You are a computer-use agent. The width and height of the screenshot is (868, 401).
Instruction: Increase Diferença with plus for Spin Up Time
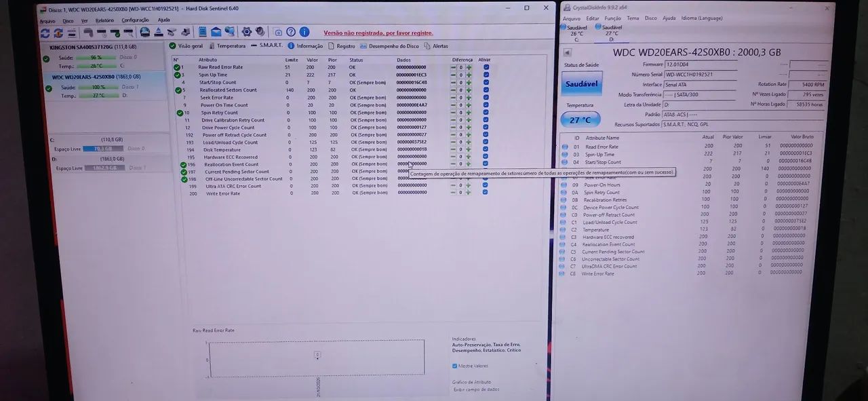point(469,75)
